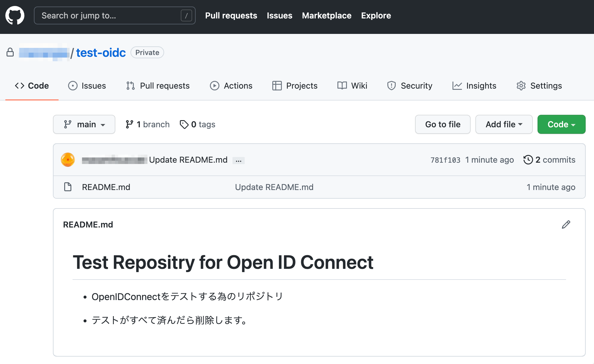Click the blurred owner name link
Viewport: 594px width, 364px height.
[44, 53]
